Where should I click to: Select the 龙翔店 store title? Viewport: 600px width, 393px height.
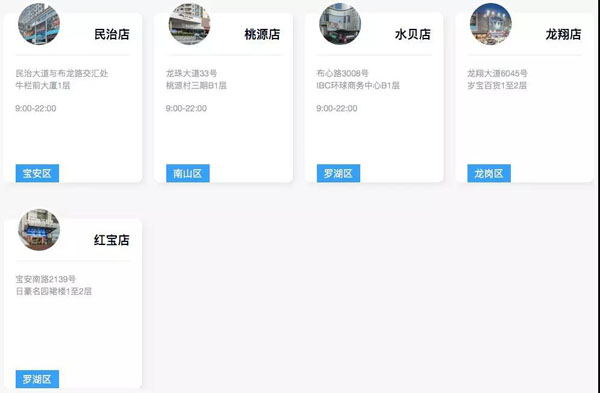tap(563, 34)
